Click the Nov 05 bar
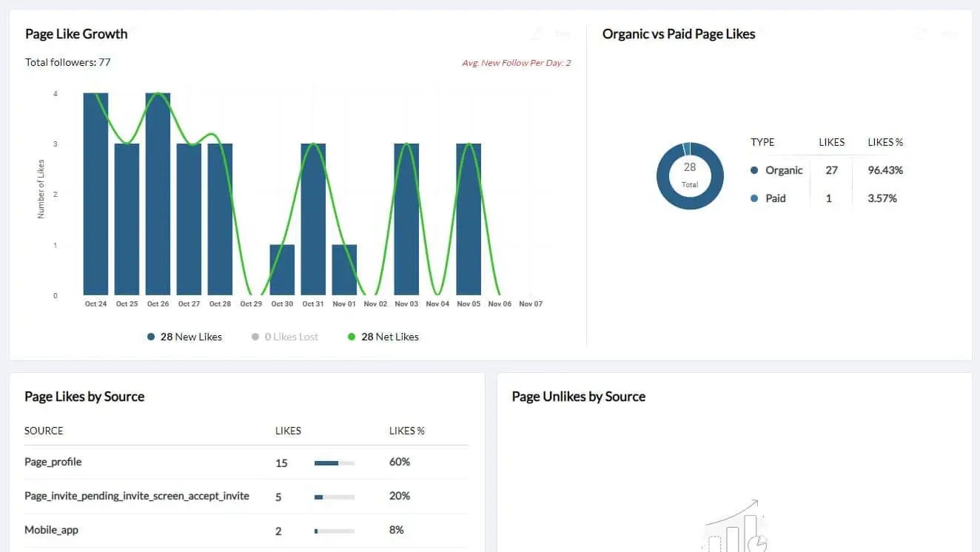The height and width of the screenshot is (552, 980). [469, 220]
